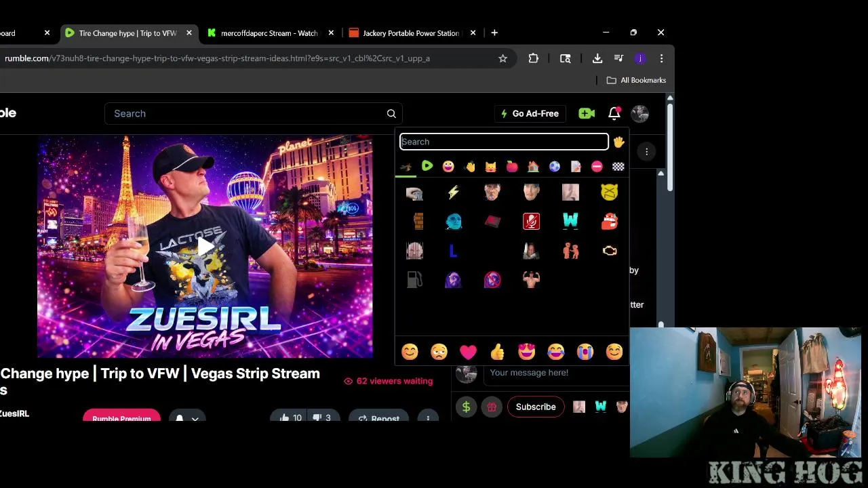Image resolution: width=868 pixels, height=488 pixels.
Task: Click the Subscribe button in chat
Action: tap(536, 407)
